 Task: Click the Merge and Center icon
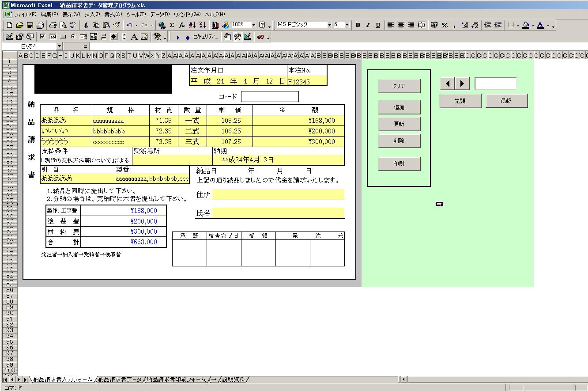pyautogui.click(x=422, y=25)
